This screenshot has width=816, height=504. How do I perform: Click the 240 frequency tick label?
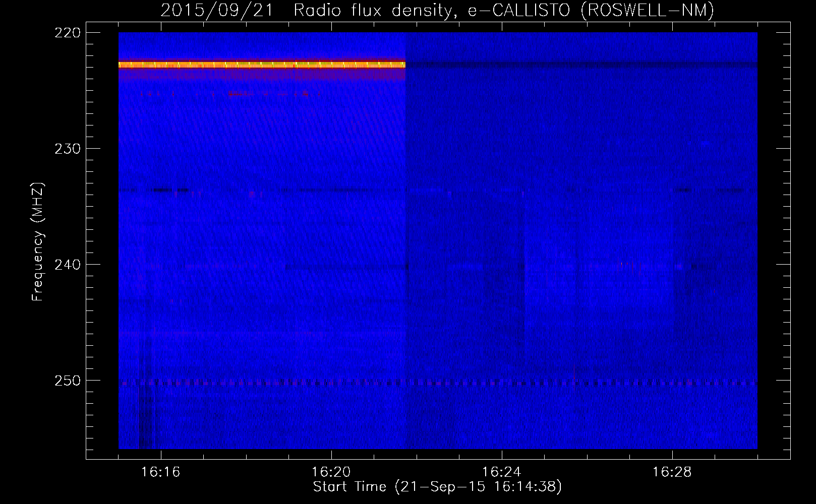pyautogui.click(x=68, y=265)
